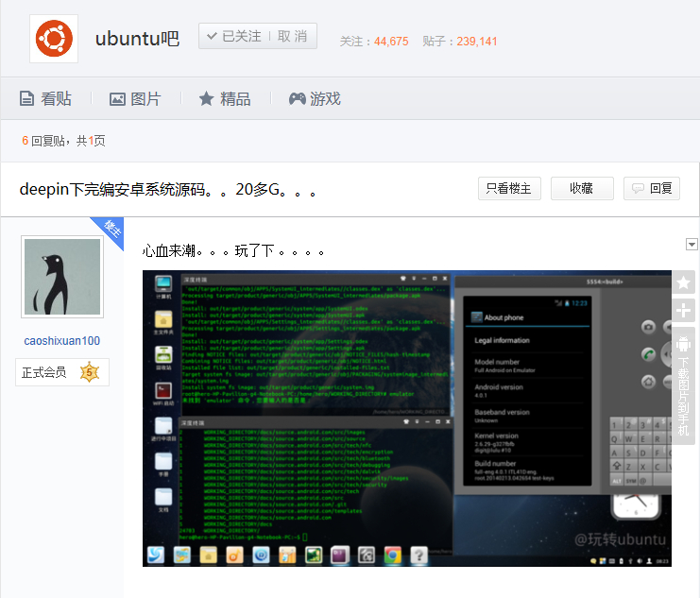
Task: Click the home button on the emulator panel
Action: coord(649,382)
